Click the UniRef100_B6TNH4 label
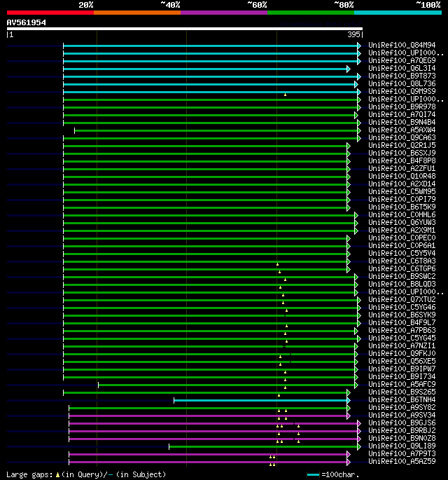448x480 pixels. (402, 400)
